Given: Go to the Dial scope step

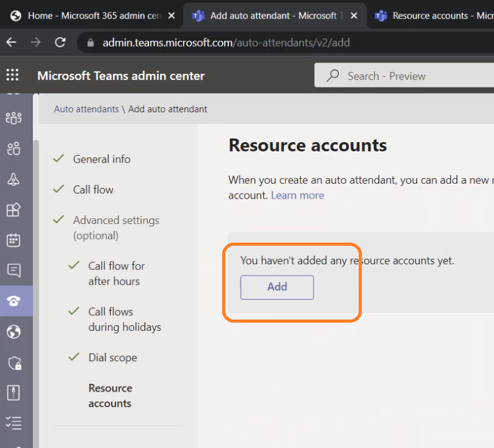Looking at the screenshot, I should 112,357.
